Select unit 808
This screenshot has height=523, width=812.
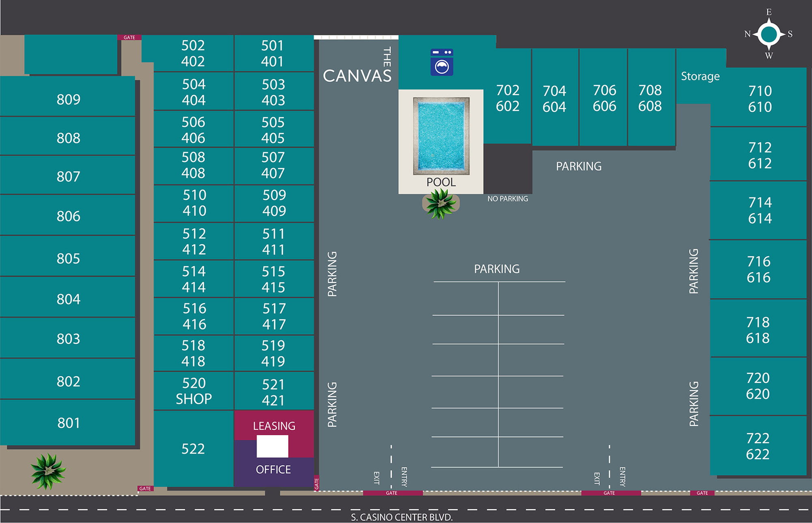(x=67, y=136)
